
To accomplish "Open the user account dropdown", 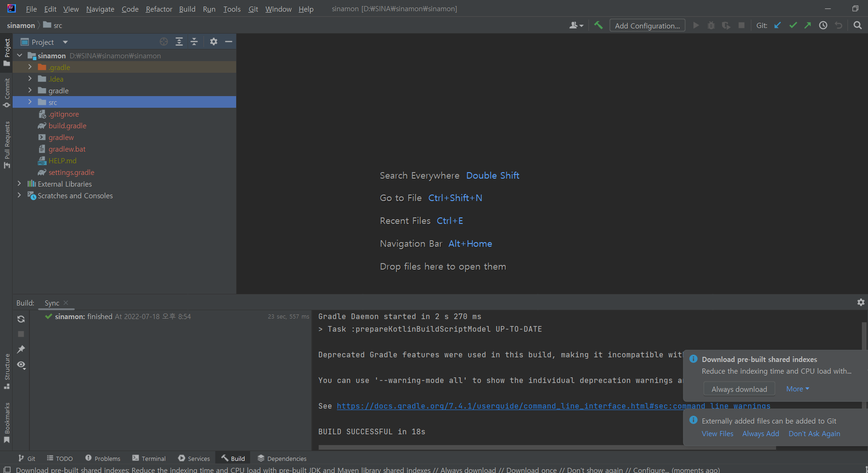I will pos(576,25).
